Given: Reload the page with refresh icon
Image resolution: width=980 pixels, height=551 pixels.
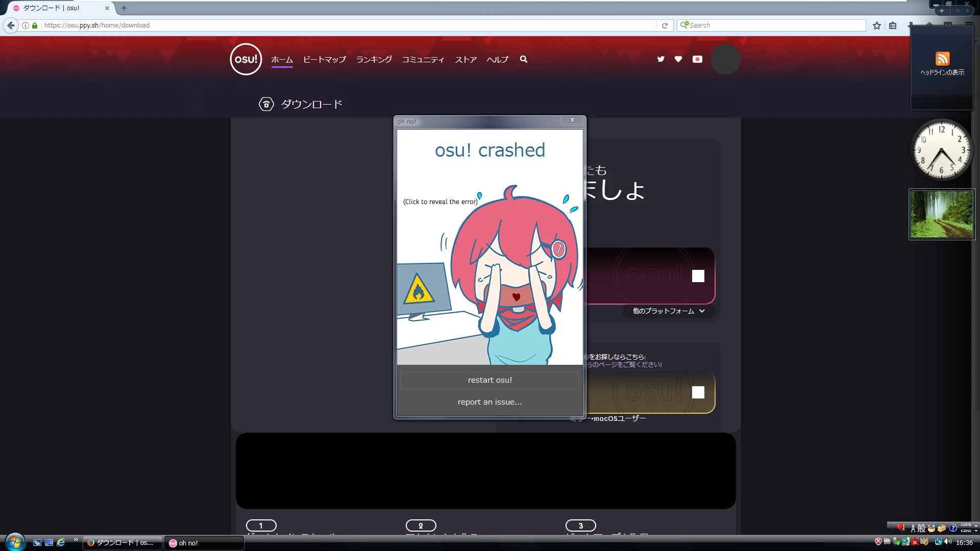Looking at the screenshot, I should point(665,25).
